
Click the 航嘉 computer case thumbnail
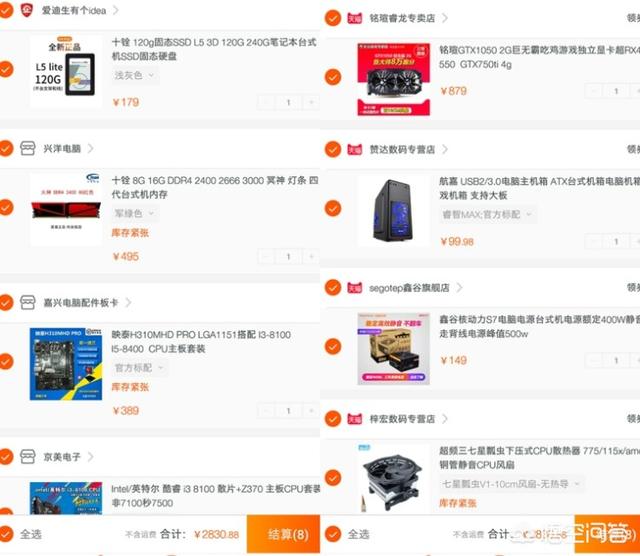(x=393, y=211)
